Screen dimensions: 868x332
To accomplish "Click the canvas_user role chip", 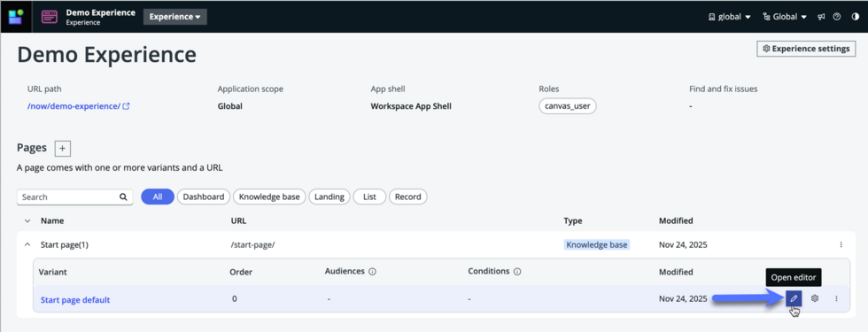I will pyautogui.click(x=568, y=106).
